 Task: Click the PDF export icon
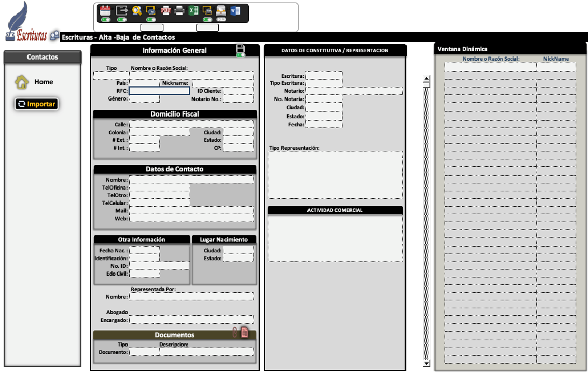pyautogui.click(x=166, y=10)
